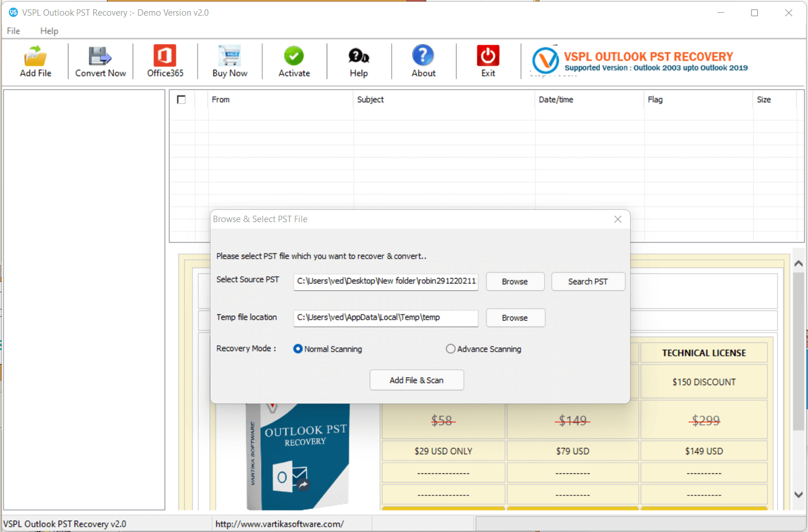
Task: Click the Flag column header
Action: click(698, 99)
